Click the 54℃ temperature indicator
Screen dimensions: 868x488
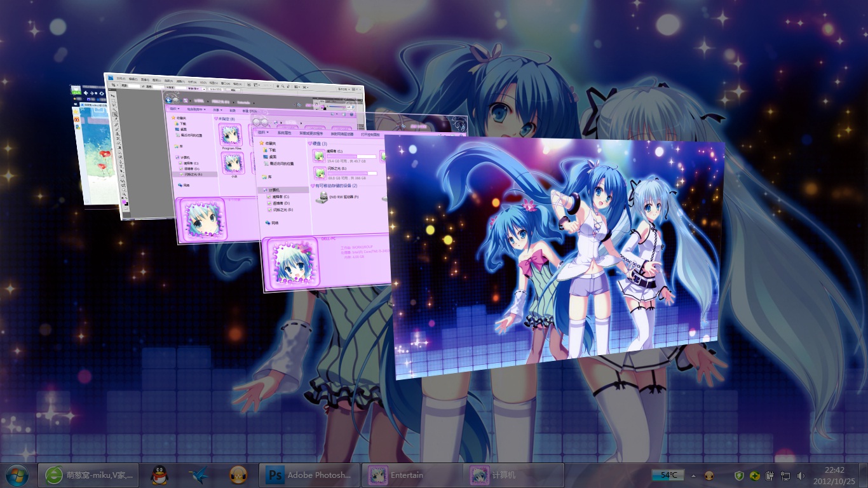pos(668,475)
